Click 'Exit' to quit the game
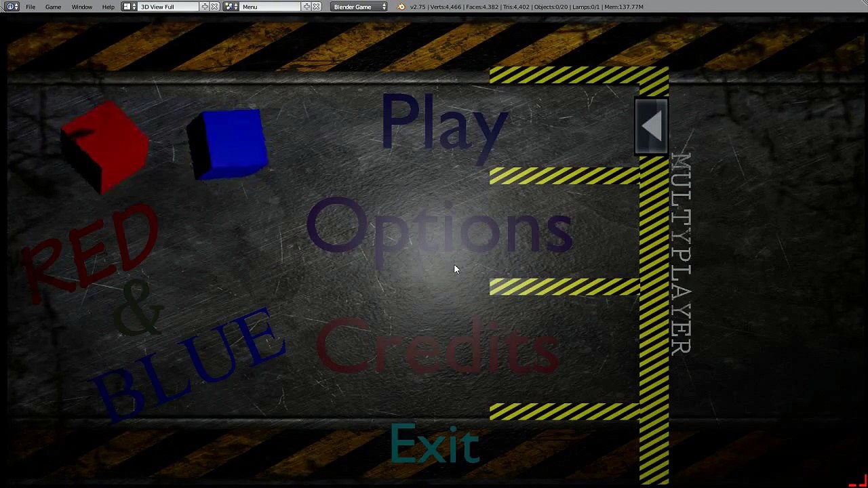Viewport: 868px width, 488px height. (x=435, y=445)
